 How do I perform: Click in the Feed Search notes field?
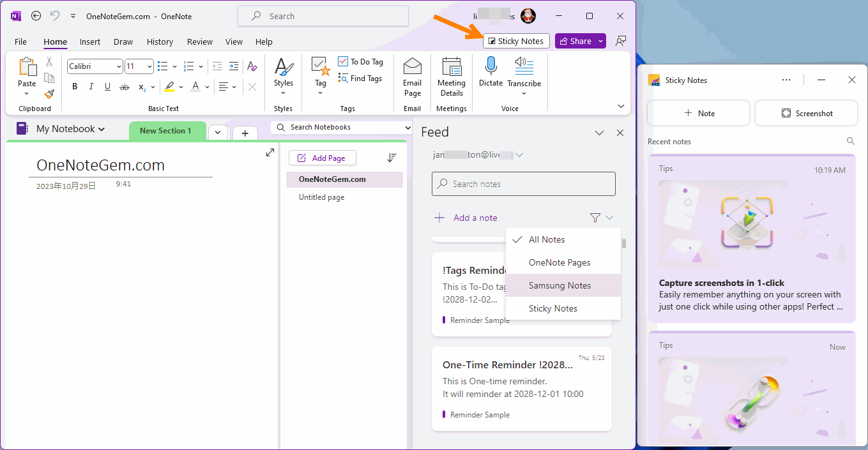point(524,184)
